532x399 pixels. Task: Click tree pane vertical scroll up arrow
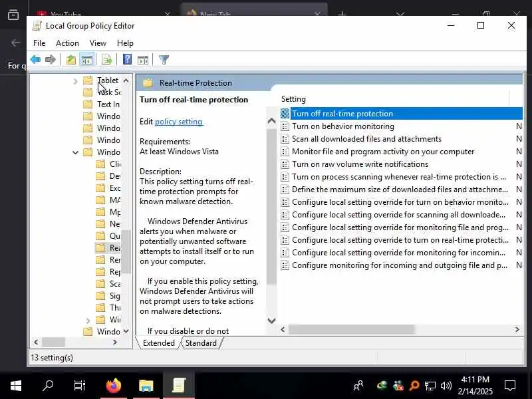tap(126, 80)
